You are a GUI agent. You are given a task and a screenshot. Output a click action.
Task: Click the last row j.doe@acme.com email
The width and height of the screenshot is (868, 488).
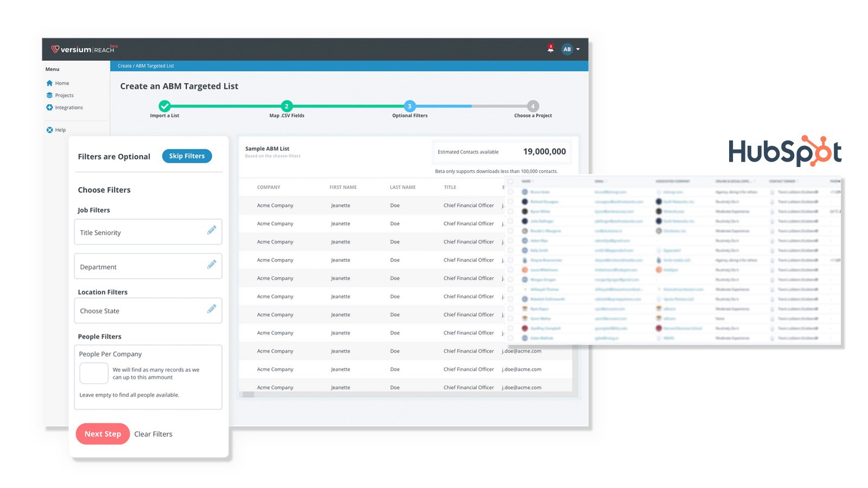coord(521,388)
